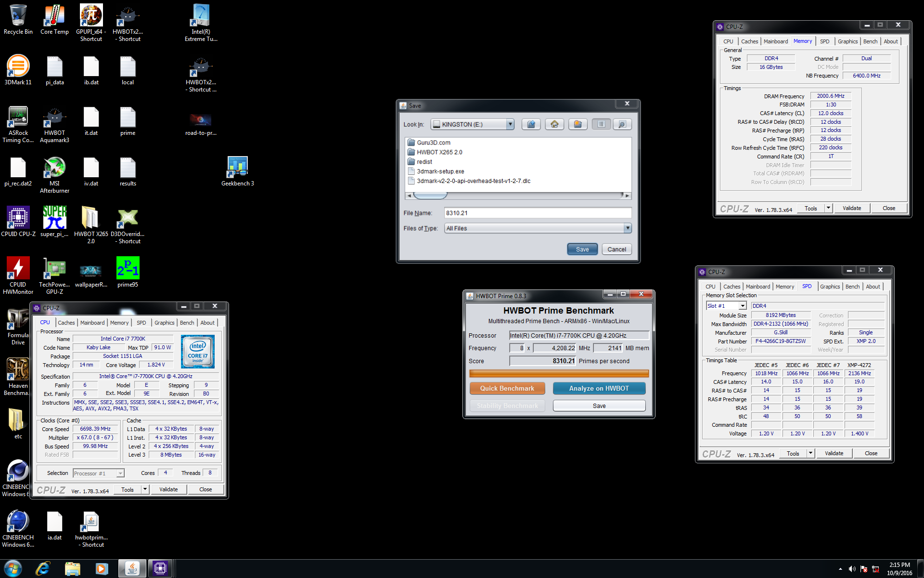Click Validate in the SPD CPU-Z window
Viewport: 924px width, 578px height.
(834, 453)
